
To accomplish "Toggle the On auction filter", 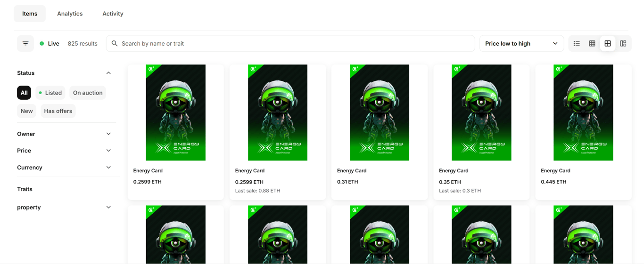I will pos(88,93).
